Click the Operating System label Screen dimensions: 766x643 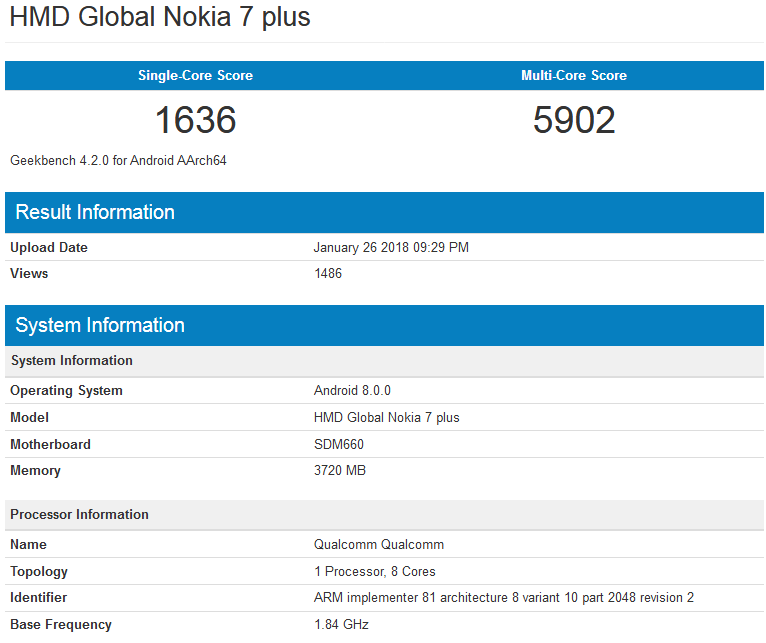pyautogui.click(x=66, y=391)
